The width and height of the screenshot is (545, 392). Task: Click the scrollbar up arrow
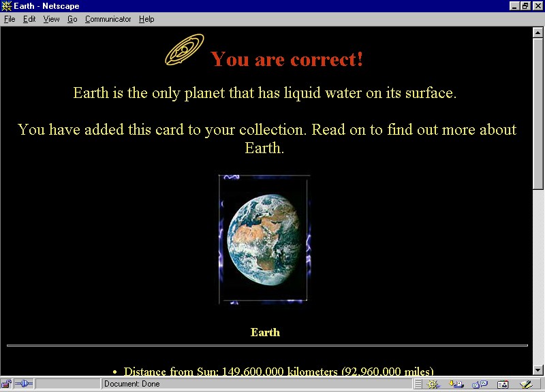coord(538,33)
